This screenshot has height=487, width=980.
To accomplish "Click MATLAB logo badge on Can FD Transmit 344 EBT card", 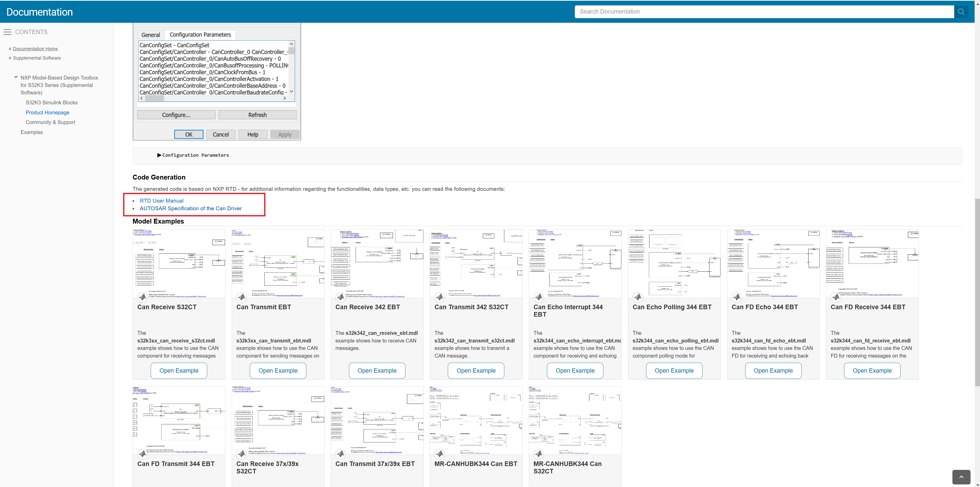I will (142, 454).
